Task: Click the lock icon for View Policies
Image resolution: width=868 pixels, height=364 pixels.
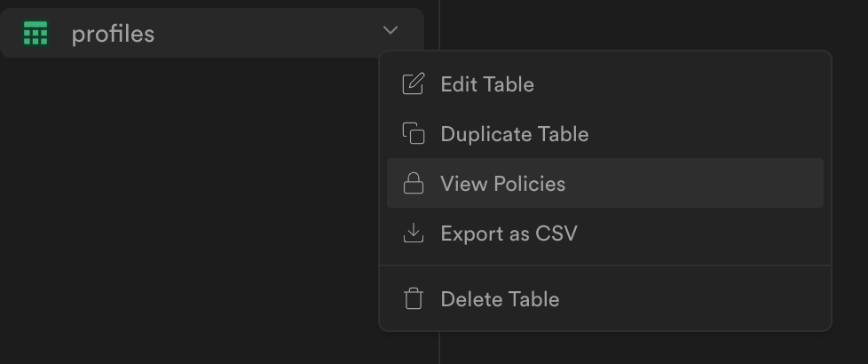Action: [413, 184]
